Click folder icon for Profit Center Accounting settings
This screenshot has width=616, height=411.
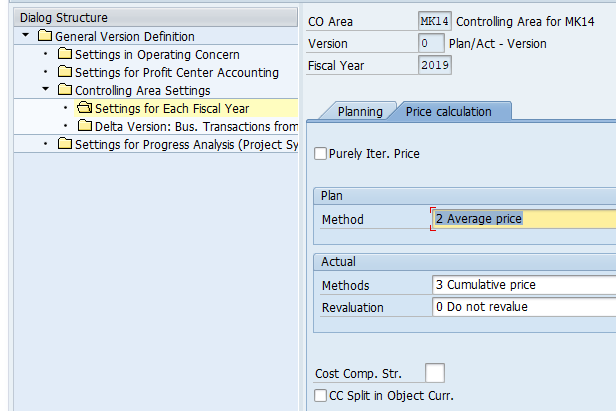(65, 72)
